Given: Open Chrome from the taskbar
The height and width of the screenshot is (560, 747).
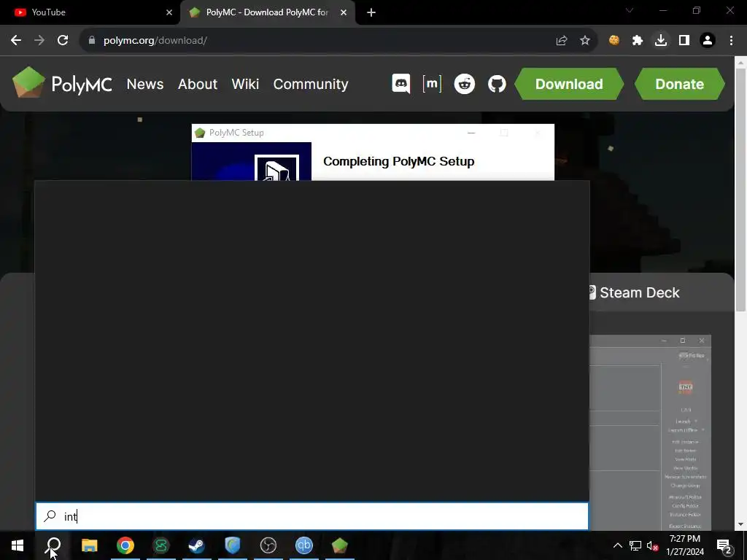Looking at the screenshot, I should coord(125,545).
